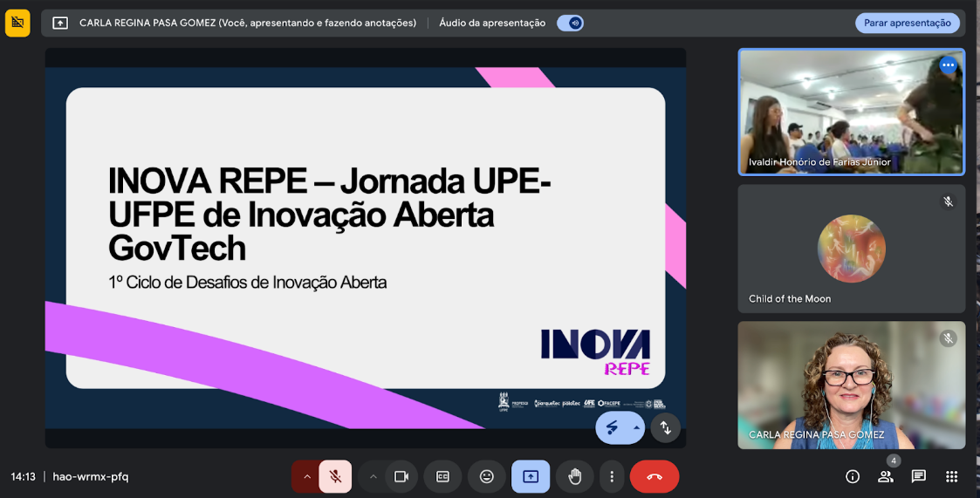The image size is (980, 498).
Task: Turn on closed captions
Action: pyautogui.click(x=442, y=476)
